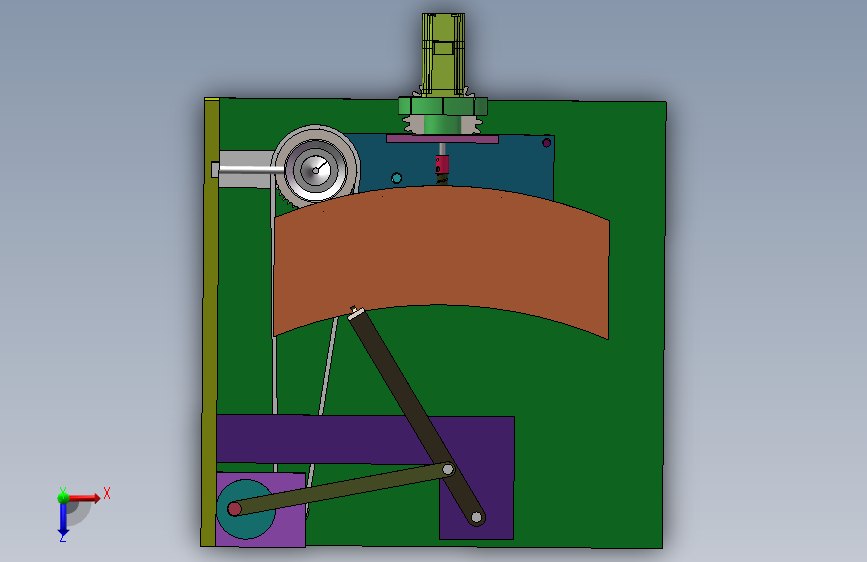Viewport: 867px width, 562px height.
Task: Select the silver shaft left of pulley
Action: tap(248, 170)
